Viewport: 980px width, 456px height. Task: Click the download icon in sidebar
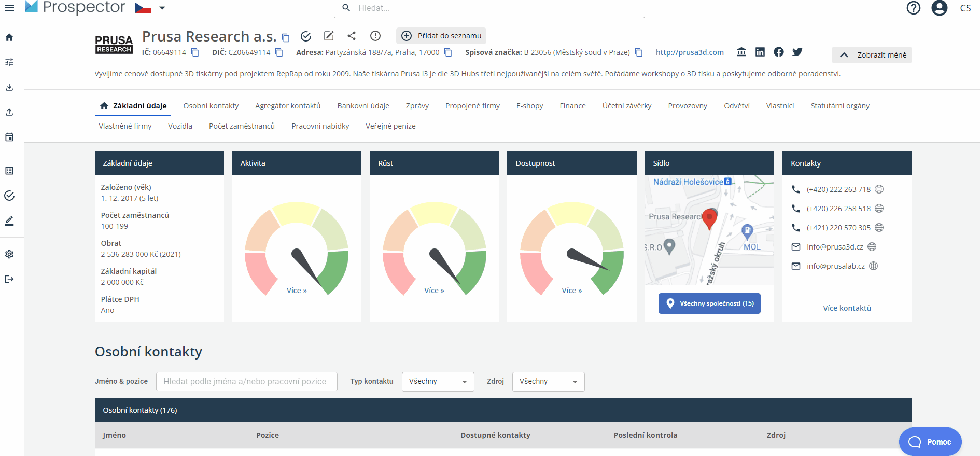[9, 87]
